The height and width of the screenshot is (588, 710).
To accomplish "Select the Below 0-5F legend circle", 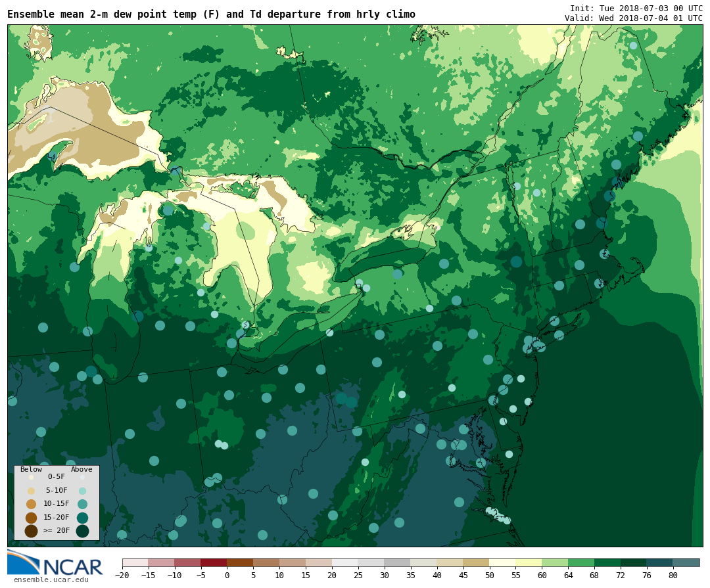I will [x=32, y=477].
